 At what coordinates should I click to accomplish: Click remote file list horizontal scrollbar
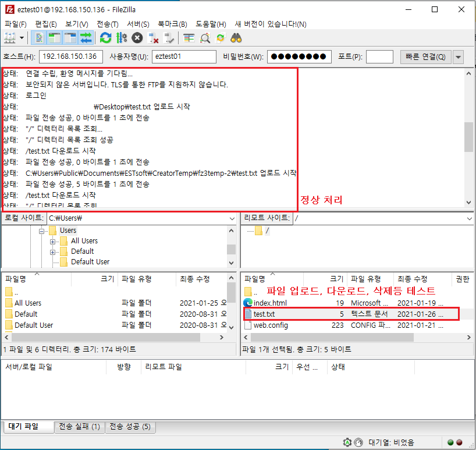click(x=332, y=337)
